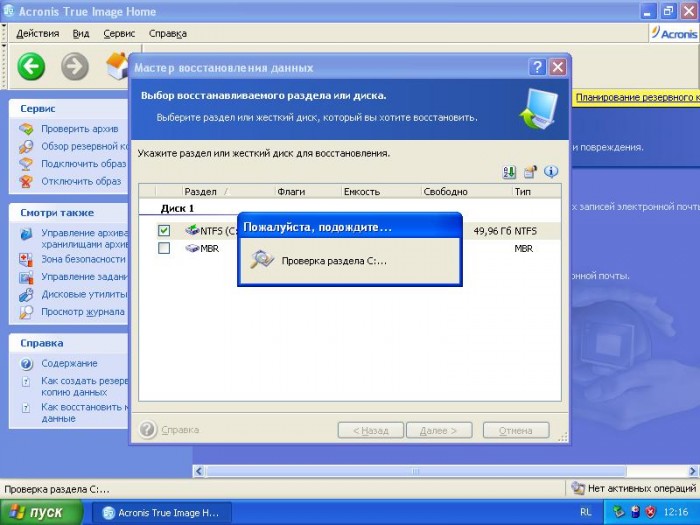
Task: Click Acronis True Image taskbar button
Action: (x=162, y=512)
